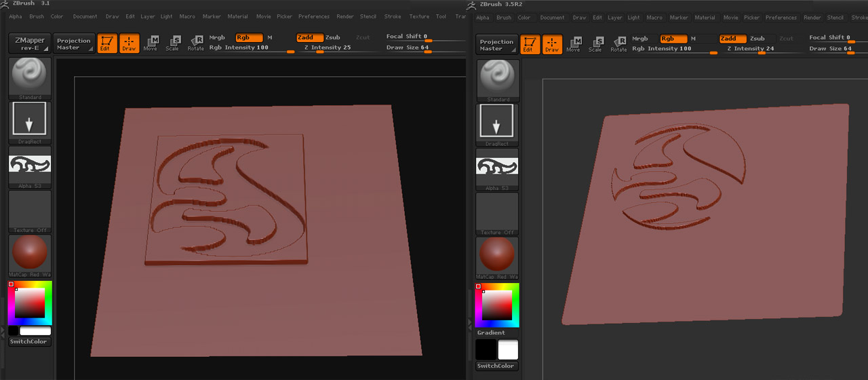The height and width of the screenshot is (380, 868).
Task: Open Projection Master in ZBrush 3.5R2
Action: [497, 45]
